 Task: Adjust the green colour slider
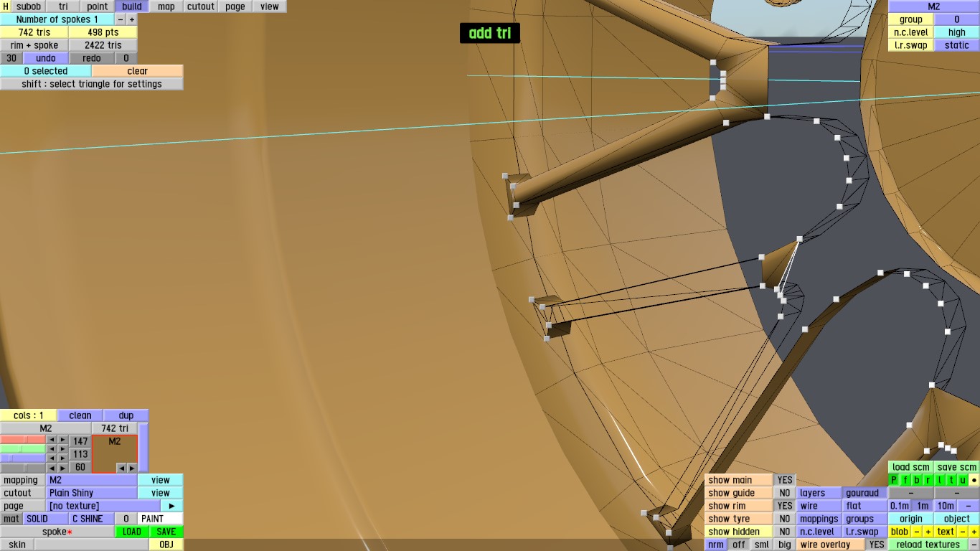point(23,449)
